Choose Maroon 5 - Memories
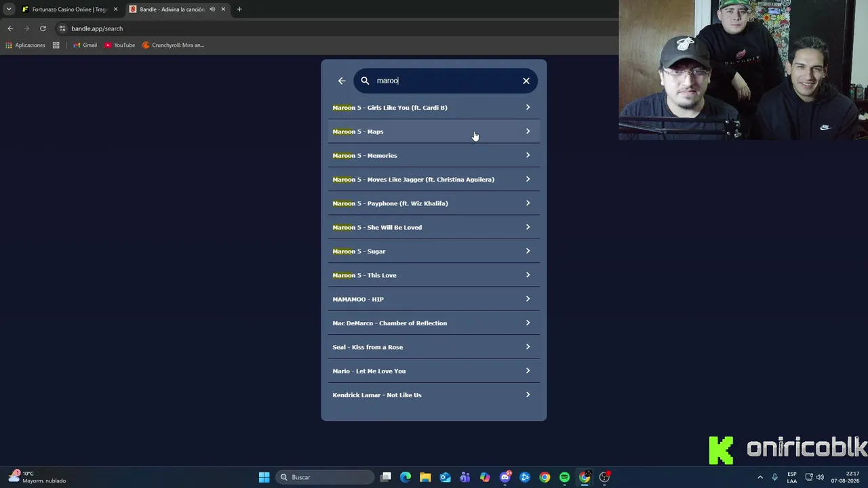Viewport: 868px width, 488px height. [x=434, y=155]
